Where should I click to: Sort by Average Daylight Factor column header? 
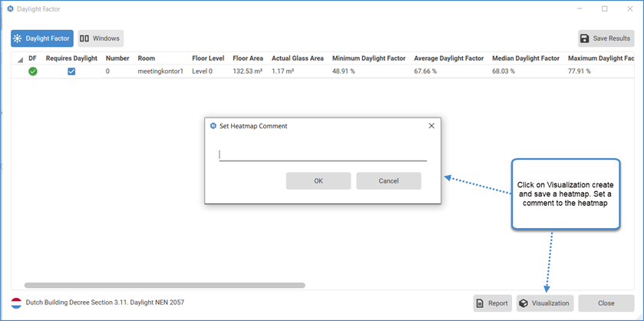coord(448,58)
